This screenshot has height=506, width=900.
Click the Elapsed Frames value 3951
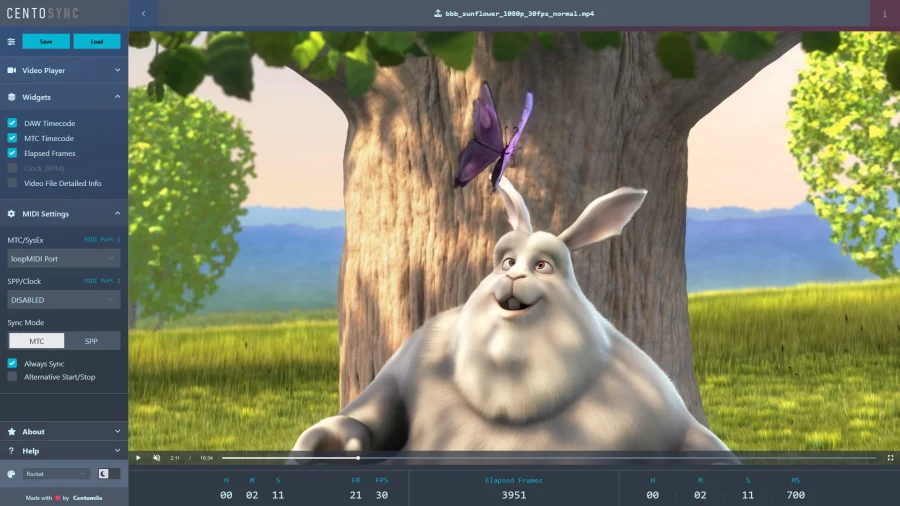514,495
